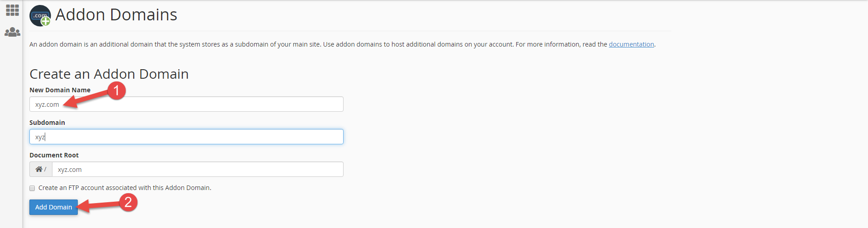Click the addon domain description paragraph

coord(316,44)
